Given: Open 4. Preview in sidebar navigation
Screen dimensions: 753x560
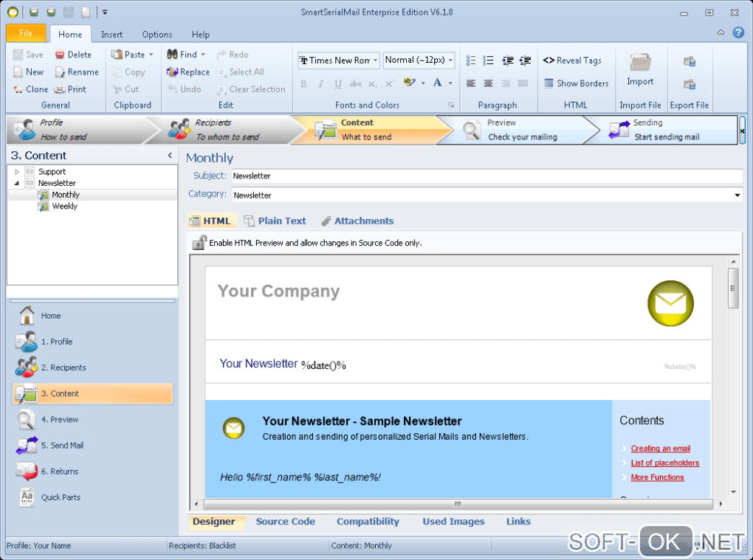Looking at the screenshot, I should click(x=60, y=419).
